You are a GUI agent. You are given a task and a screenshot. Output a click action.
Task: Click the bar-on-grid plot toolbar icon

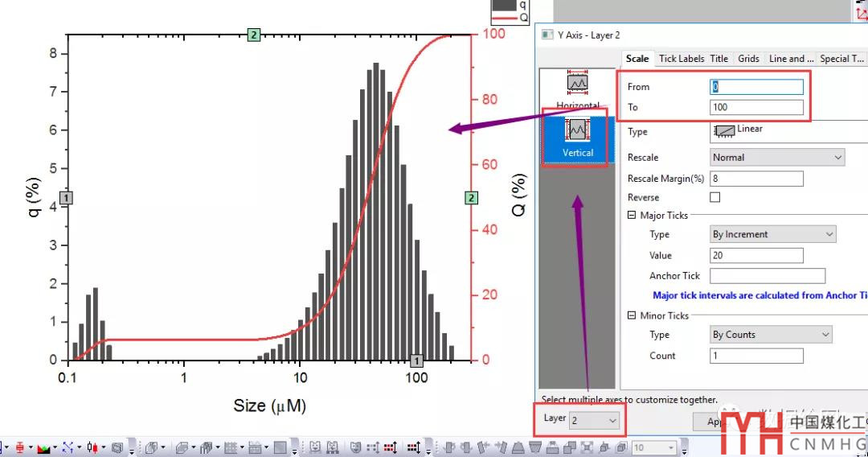tap(255, 447)
